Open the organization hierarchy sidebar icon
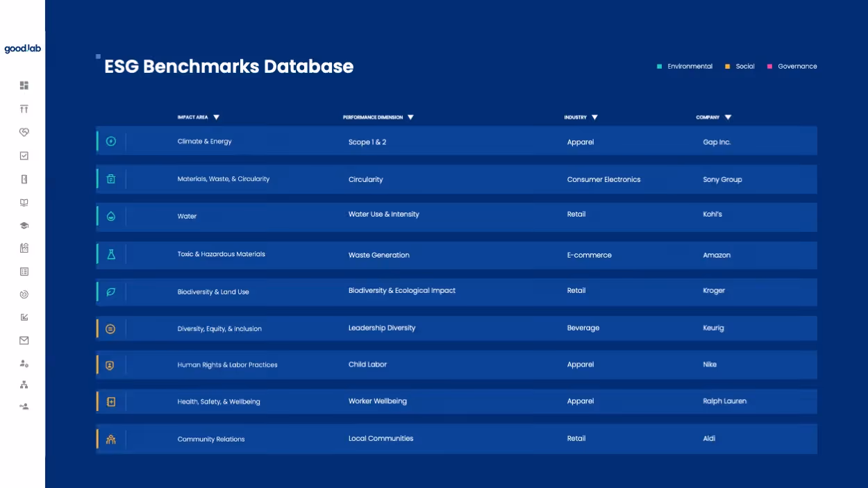868x488 pixels. pos(24,385)
